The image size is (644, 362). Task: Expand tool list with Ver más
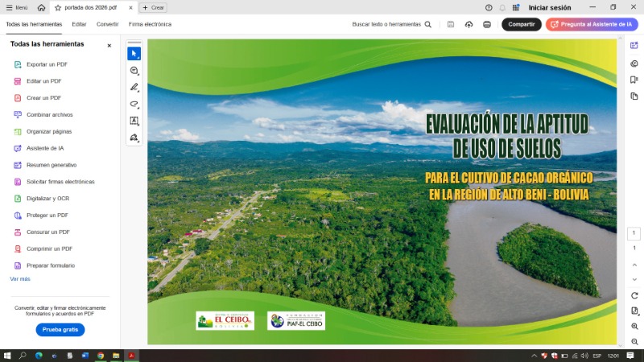coord(20,278)
